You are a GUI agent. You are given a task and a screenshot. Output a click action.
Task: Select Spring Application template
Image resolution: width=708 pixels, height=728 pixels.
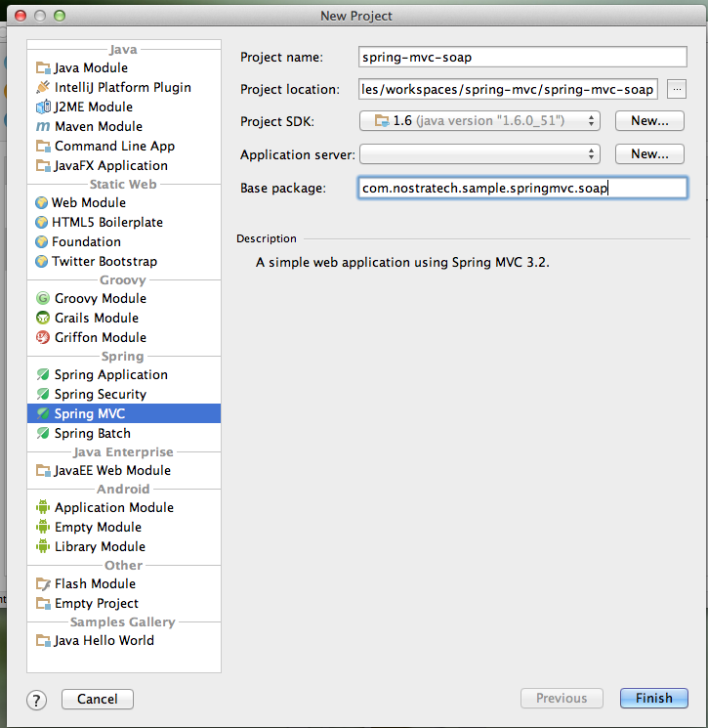click(x=124, y=374)
